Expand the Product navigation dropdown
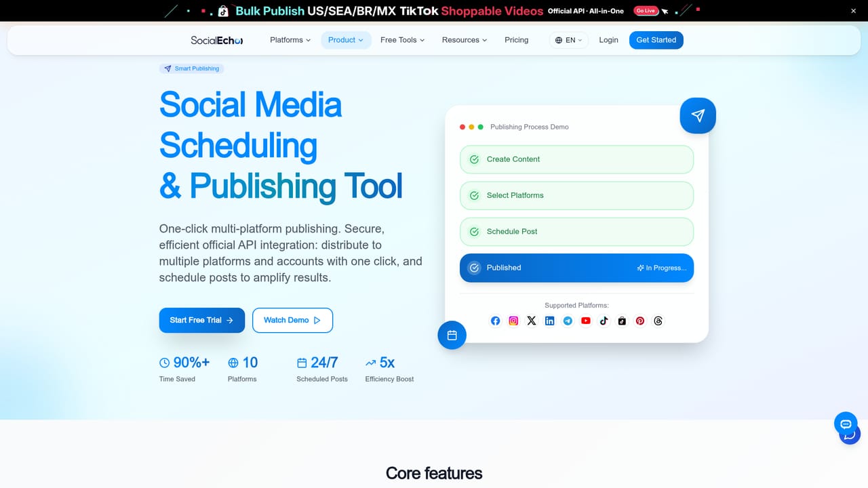Image resolution: width=868 pixels, height=488 pixels. pyautogui.click(x=346, y=40)
